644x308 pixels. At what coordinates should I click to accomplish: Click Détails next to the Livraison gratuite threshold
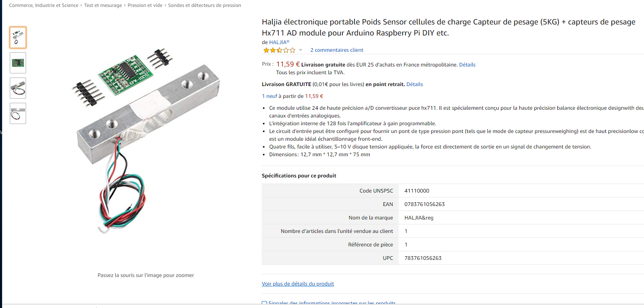(467, 65)
